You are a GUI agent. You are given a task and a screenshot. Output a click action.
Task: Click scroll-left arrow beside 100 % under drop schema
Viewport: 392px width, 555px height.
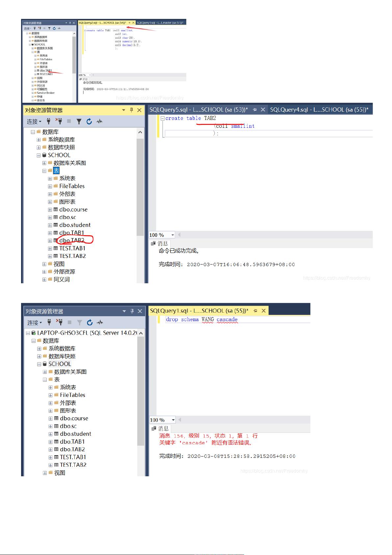[180, 420]
